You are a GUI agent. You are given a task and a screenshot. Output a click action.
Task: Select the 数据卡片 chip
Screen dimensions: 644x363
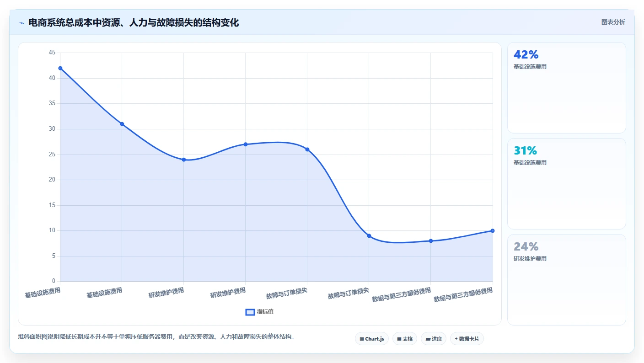point(467,339)
